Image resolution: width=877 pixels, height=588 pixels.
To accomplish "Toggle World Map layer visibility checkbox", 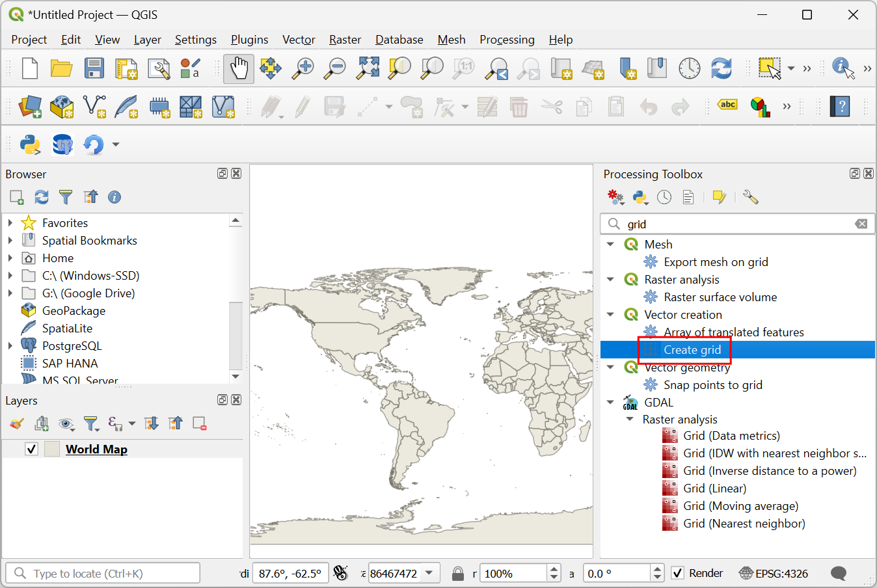I will tap(31, 449).
